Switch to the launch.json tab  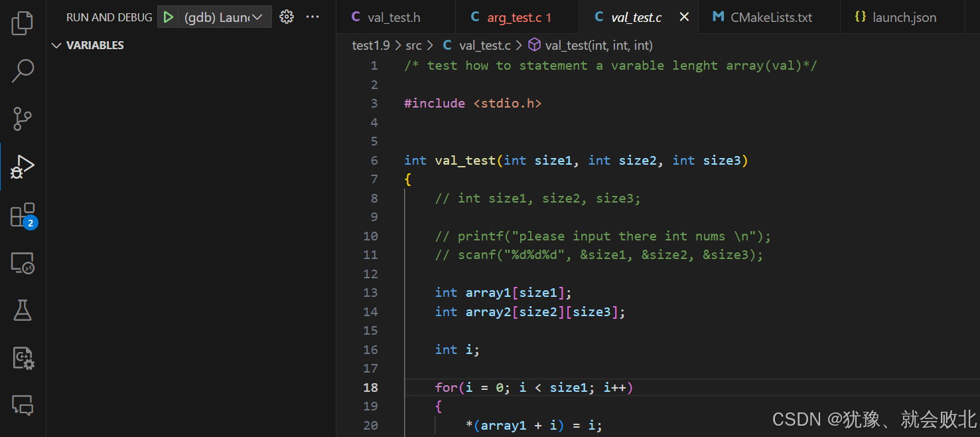[903, 17]
